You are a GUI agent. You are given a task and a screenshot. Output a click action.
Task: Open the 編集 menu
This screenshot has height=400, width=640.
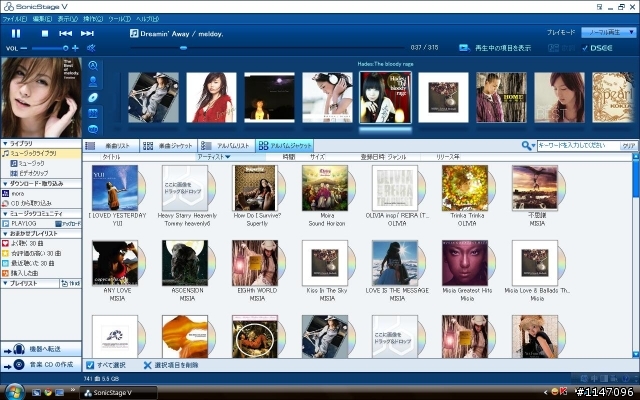point(42,19)
